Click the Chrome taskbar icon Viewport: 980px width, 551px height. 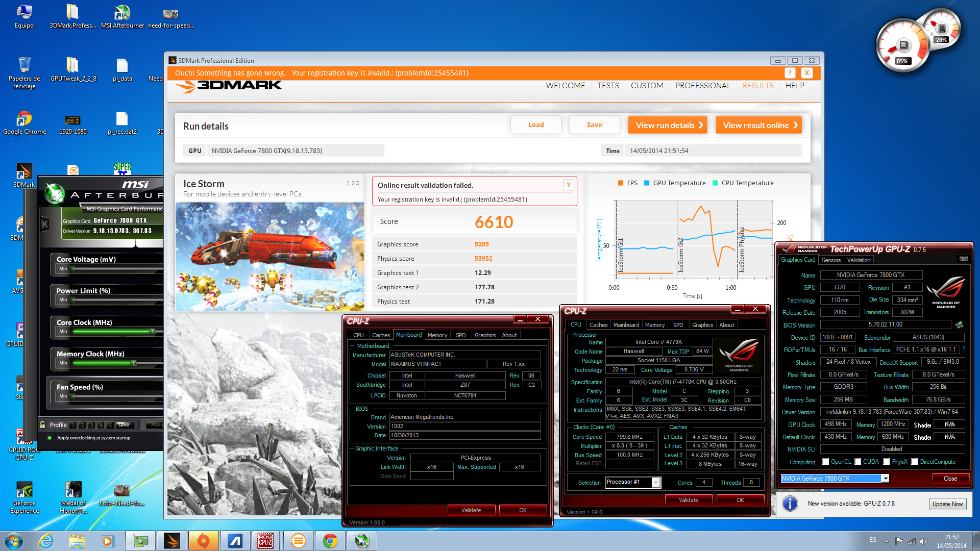pos(330,541)
